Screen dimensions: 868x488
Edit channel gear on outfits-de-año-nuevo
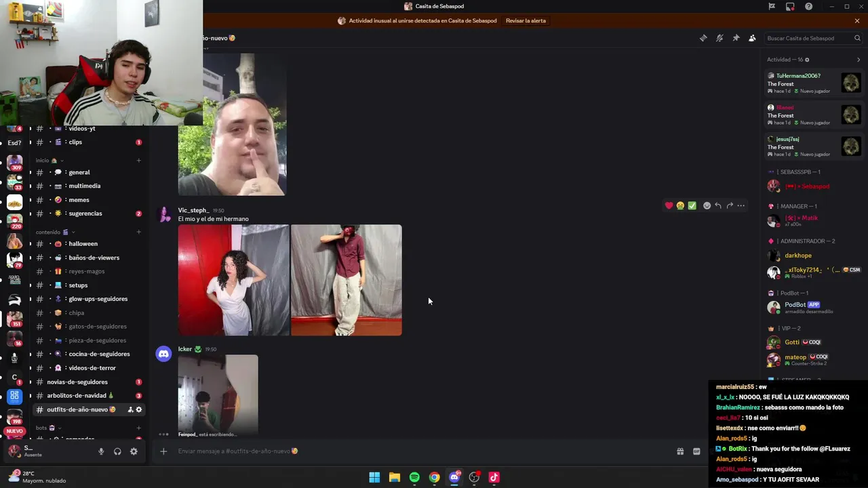pyautogui.click(x=139, y=409)
